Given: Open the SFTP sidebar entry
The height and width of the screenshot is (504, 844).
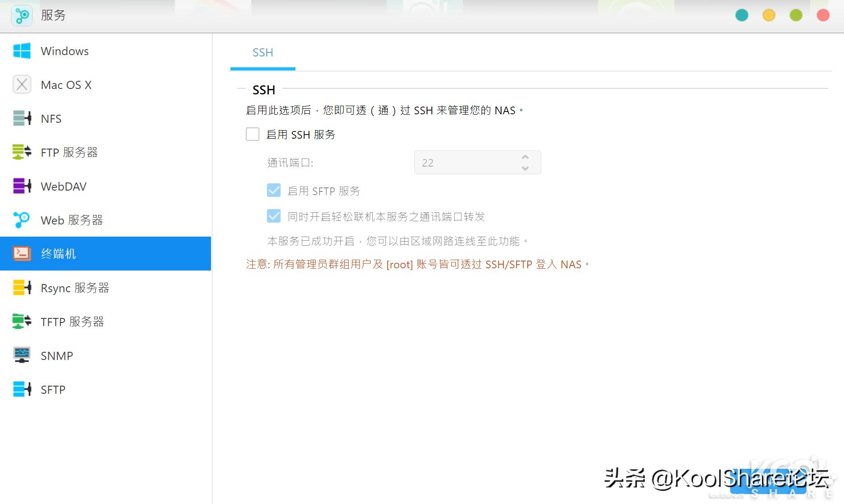Looking at the screenshot, I should coord(53,389).
